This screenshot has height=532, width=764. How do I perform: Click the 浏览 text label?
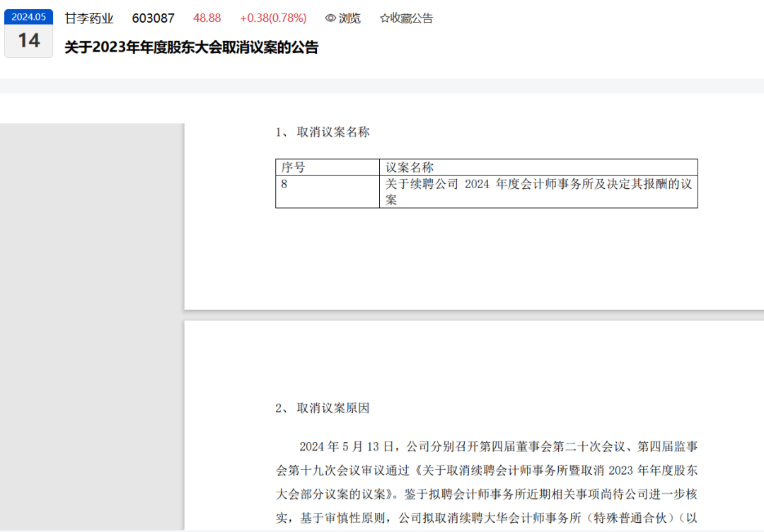click(x=349, y=18)
